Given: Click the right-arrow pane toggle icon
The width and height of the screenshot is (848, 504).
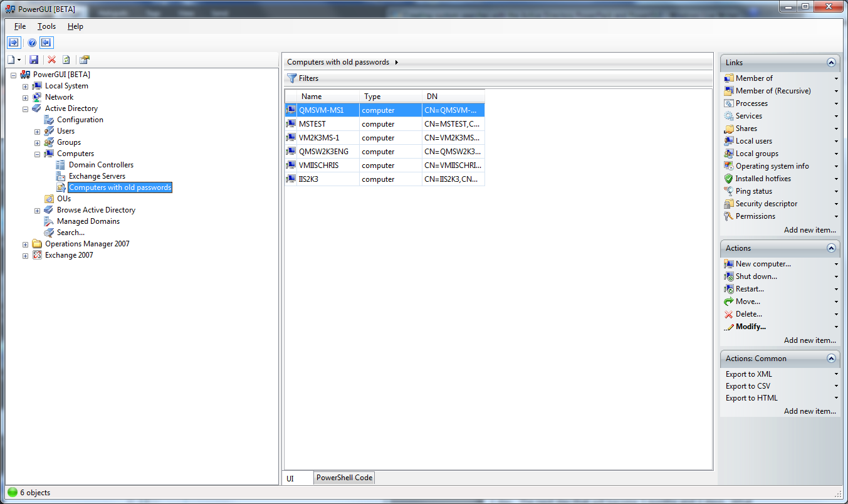Looking at the screenshot, I should tap(14, 43).
